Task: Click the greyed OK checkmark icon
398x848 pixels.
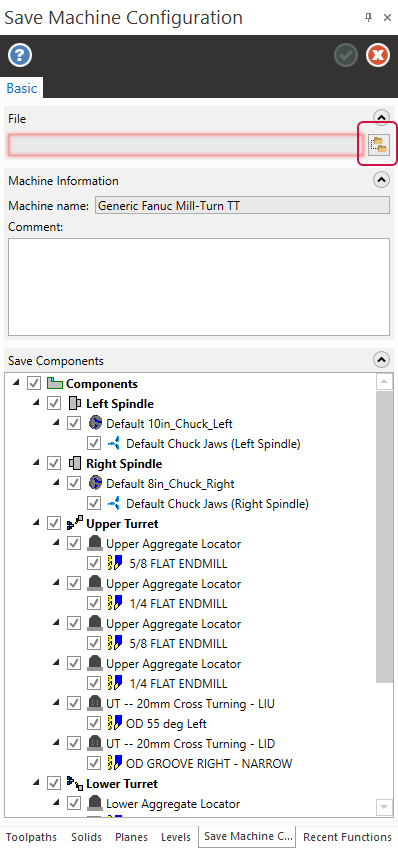Action: point(346,55)
